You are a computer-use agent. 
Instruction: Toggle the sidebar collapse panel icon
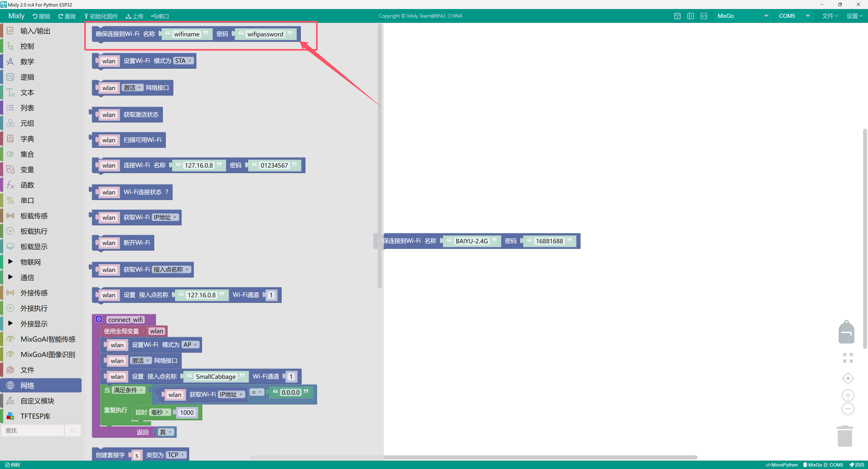click(690, 16)
